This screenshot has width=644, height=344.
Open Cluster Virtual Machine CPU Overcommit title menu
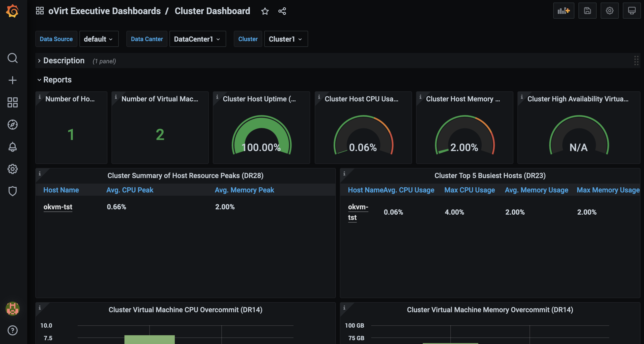(185, 310)
